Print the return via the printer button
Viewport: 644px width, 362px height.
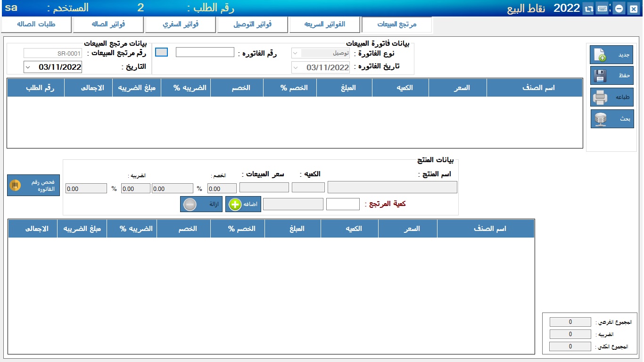(x=611, y=97)
